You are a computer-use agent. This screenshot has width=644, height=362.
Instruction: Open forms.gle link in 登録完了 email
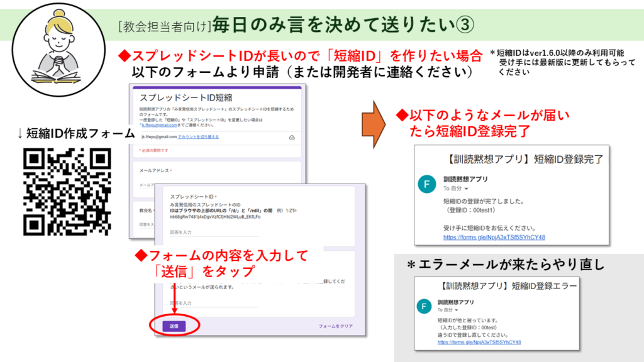[494, 237]
